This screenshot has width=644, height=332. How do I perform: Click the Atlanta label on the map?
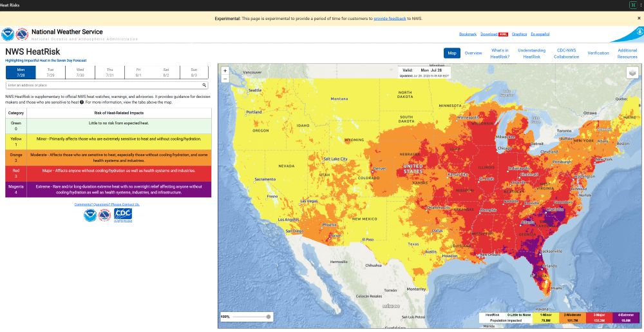(x=527, y=222)
